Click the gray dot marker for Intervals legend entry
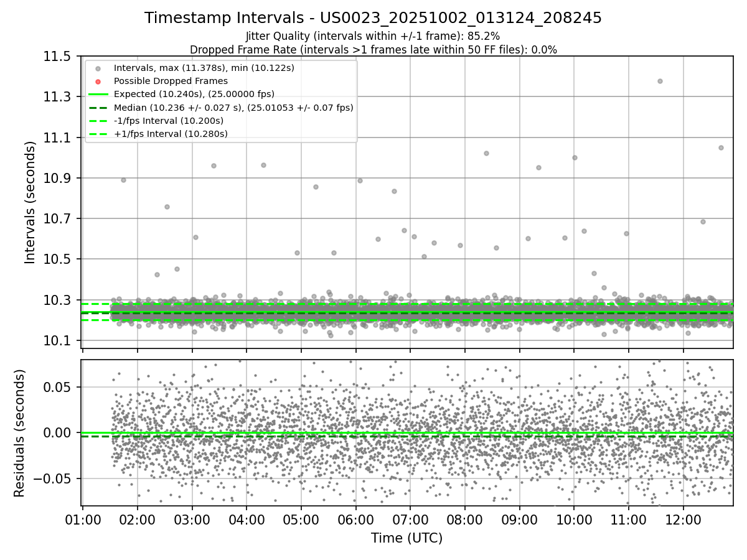 click(98, 68)
